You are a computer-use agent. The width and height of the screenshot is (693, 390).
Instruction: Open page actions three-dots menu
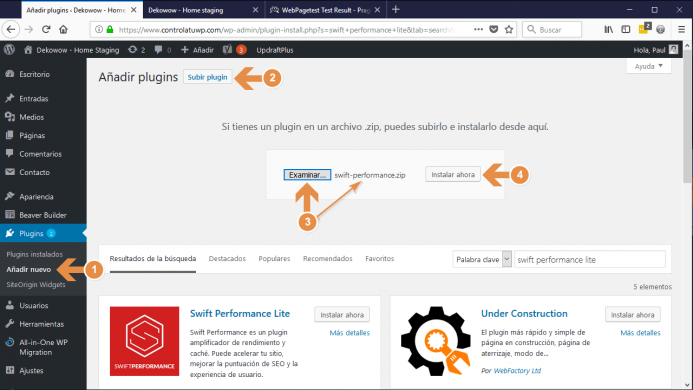(478, 30)
